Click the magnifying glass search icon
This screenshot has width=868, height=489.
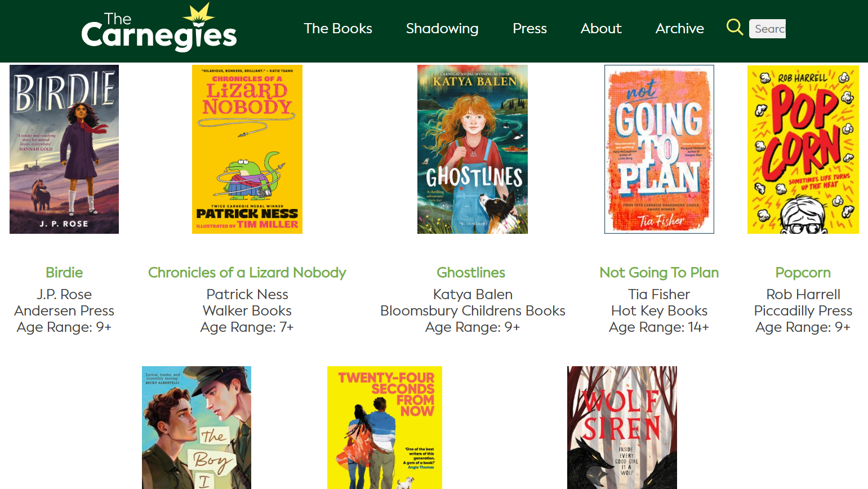point(735,27)
